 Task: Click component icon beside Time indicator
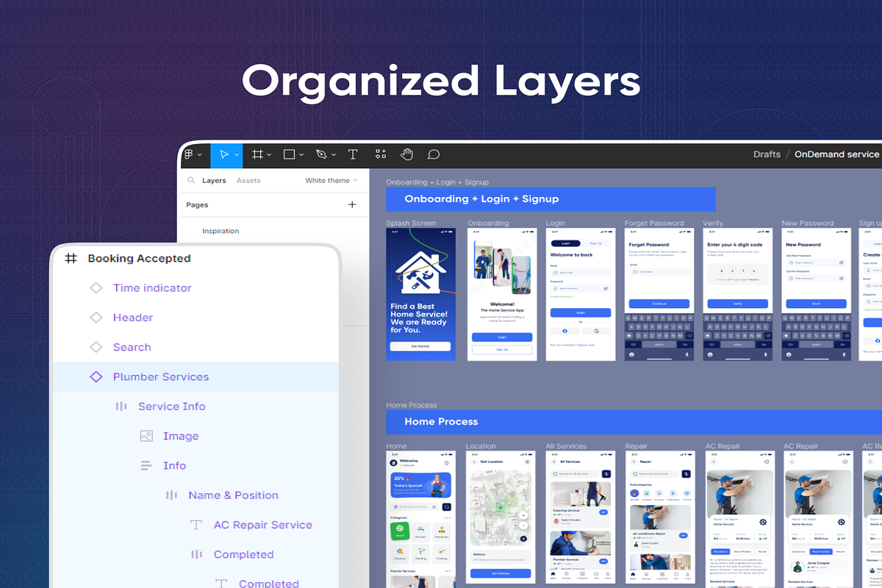(96, 288)
